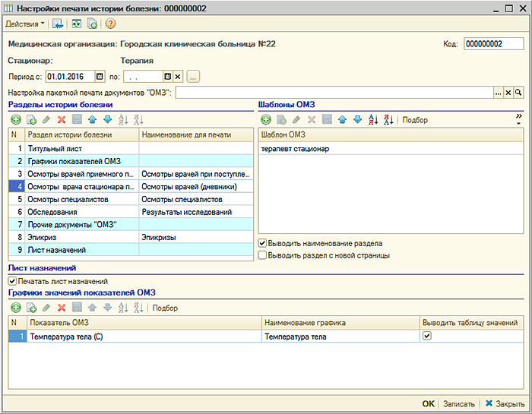
Task: Expand hidden Шаблоны ОМЗ toolbar commands chevron
Action: pos(519,117)
